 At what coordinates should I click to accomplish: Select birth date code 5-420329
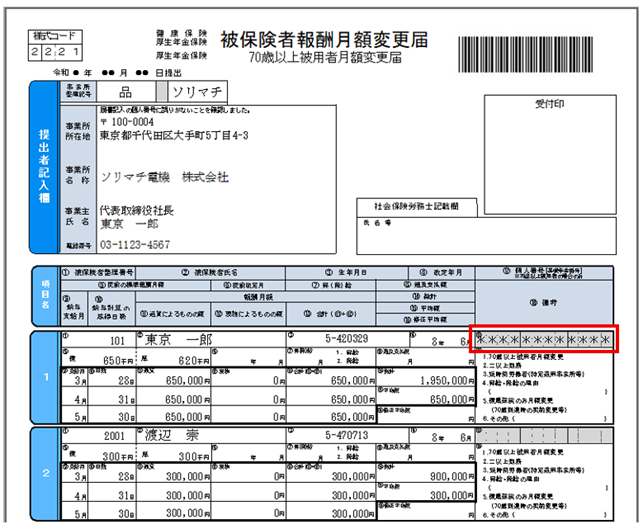pos(347,339)
